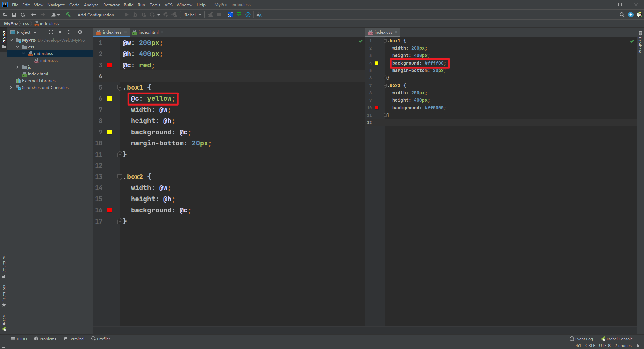Open the user icon dropdown in toolbar
The width and height of the screenshot is (644, 349).
tap(55, 15)
